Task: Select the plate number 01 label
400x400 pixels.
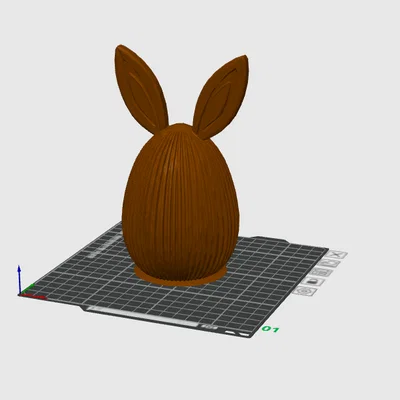Action: pyautogui.click(x=270, y=329)
